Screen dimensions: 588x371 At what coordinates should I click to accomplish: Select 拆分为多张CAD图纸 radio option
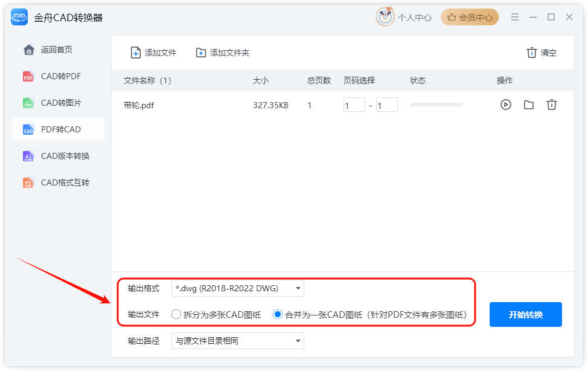pos(176,315)
